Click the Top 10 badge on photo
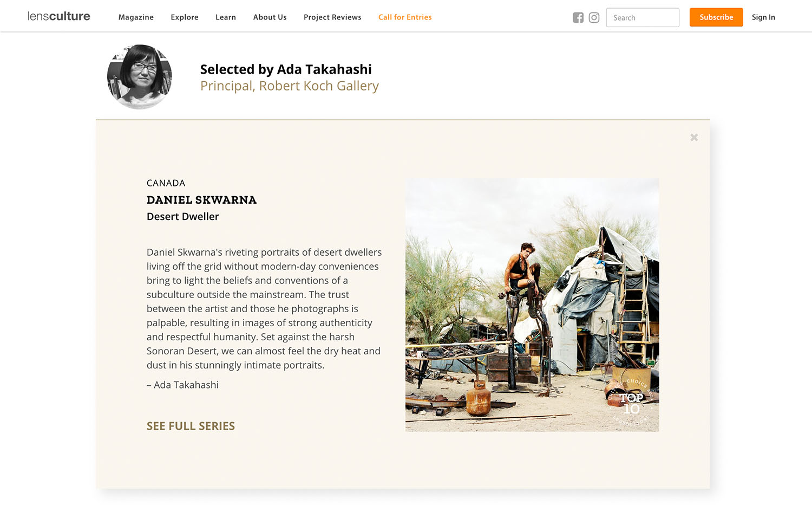This screenshot has height=505, width=812. tap(631, 402)
